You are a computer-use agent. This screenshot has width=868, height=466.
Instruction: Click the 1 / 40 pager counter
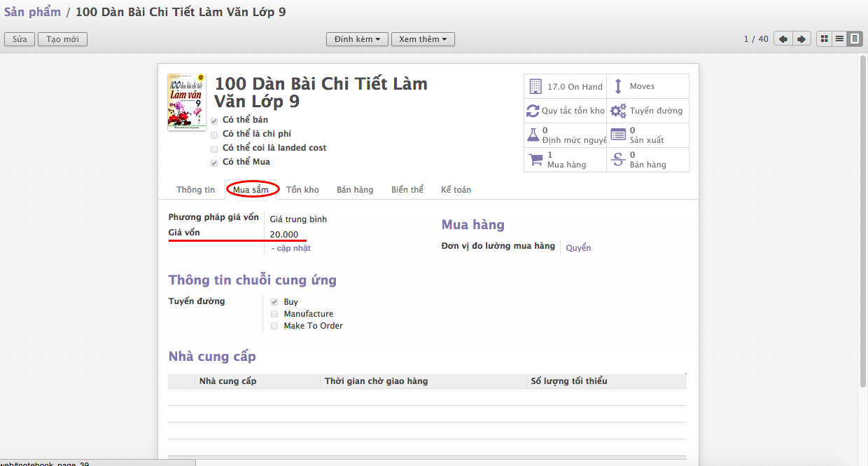pos(756,39)
